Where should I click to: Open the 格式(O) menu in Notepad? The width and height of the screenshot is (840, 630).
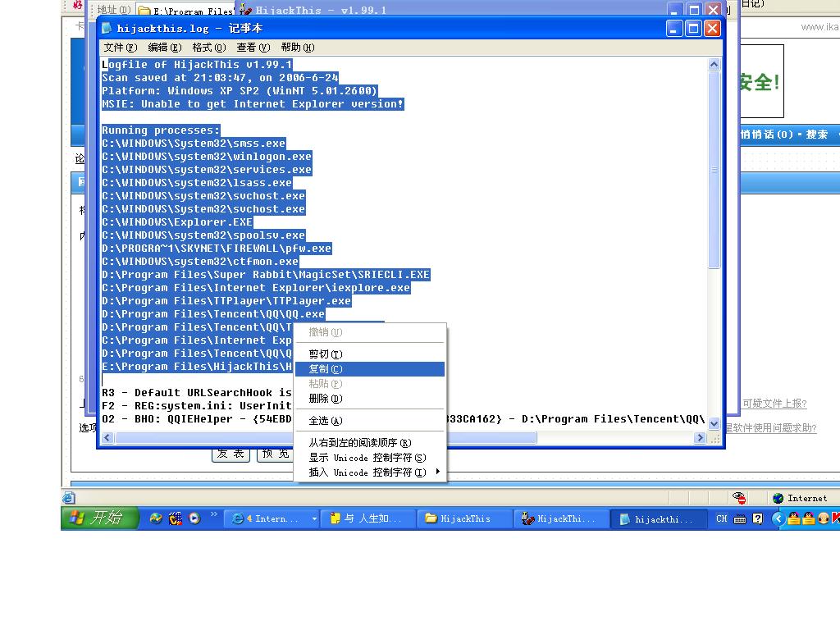[209, 48]
